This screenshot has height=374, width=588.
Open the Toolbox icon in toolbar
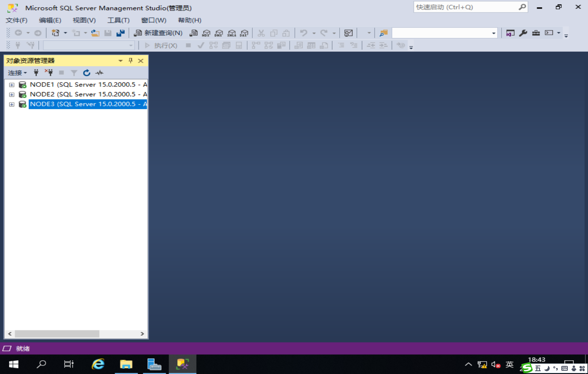536,33
